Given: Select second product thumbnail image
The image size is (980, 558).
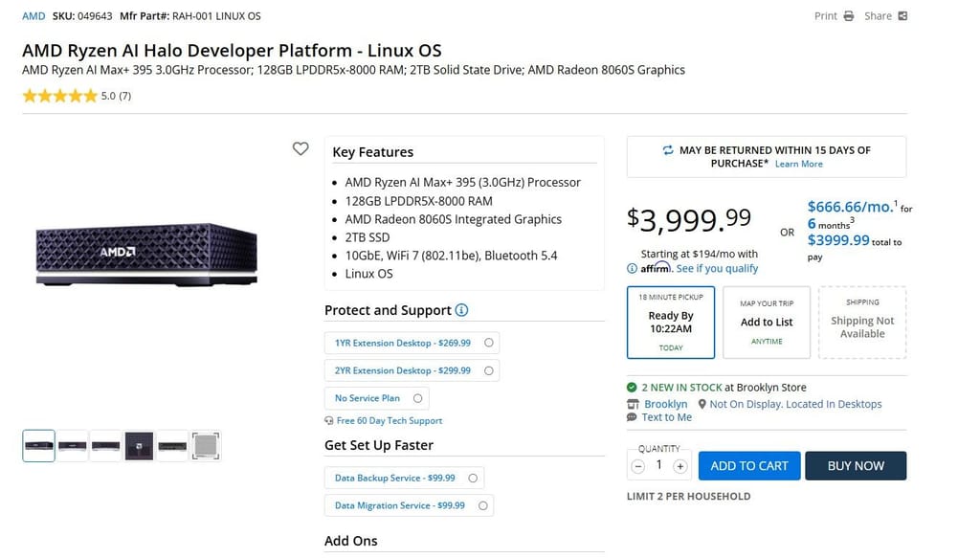Looking at the screenshot, I should [x=73, y=445].
